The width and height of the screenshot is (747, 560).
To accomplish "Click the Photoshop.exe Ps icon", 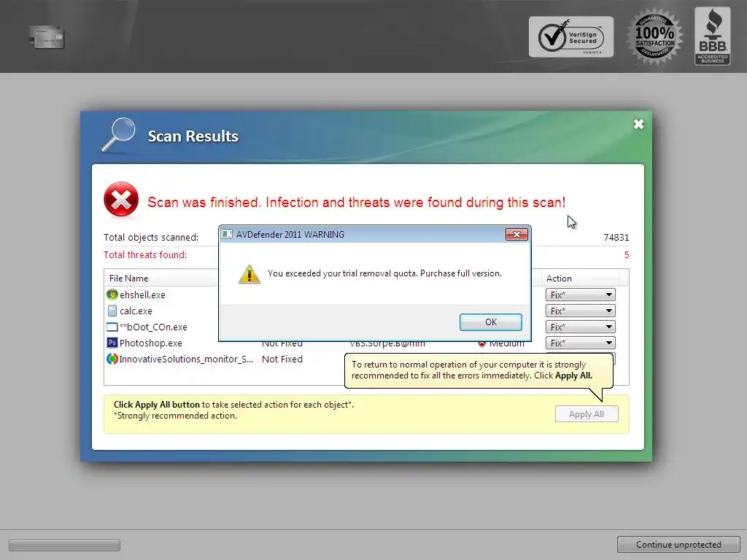I will [112, 343].
